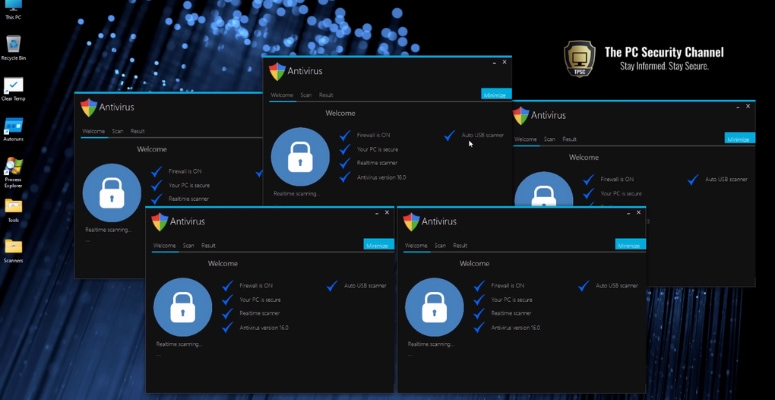Toggle Auto USB scanner in top-center Antivirus window
Screen dimensions: 775x400
tap(451, 134)
